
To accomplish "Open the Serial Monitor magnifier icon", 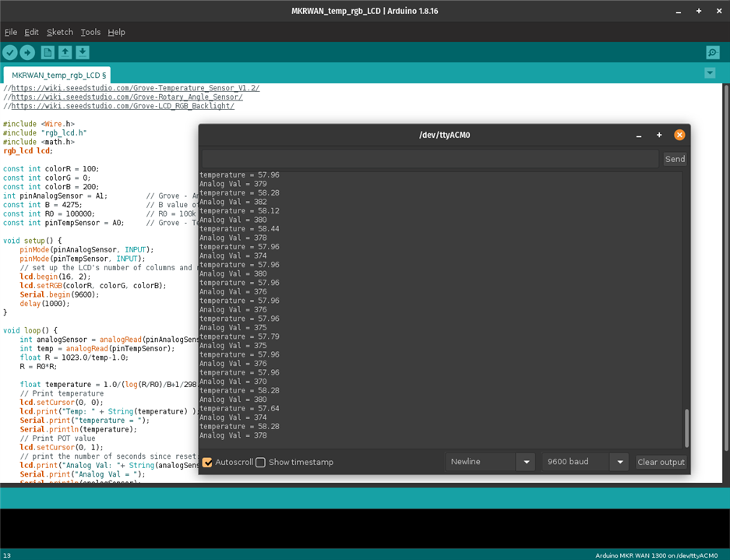I will point(711,52).
